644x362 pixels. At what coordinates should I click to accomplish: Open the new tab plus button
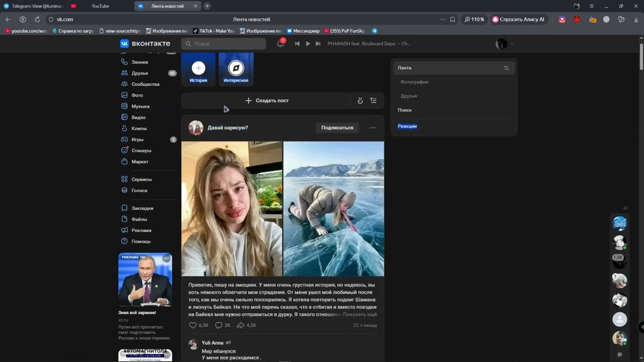[x=207, y=6]
